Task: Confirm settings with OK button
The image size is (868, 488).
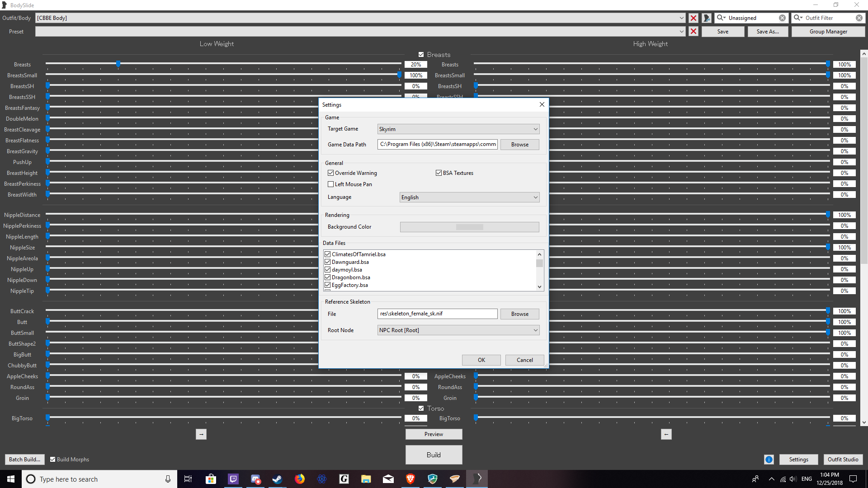Action: 481,360
